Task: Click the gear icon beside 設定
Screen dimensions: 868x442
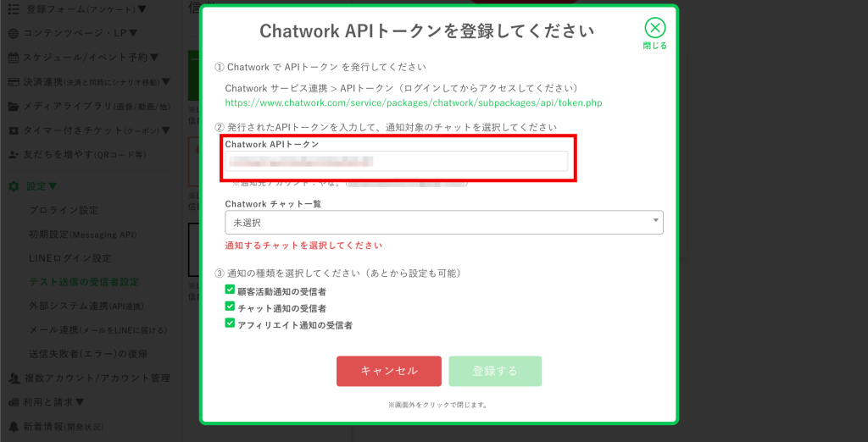Action: pos(14,186)
